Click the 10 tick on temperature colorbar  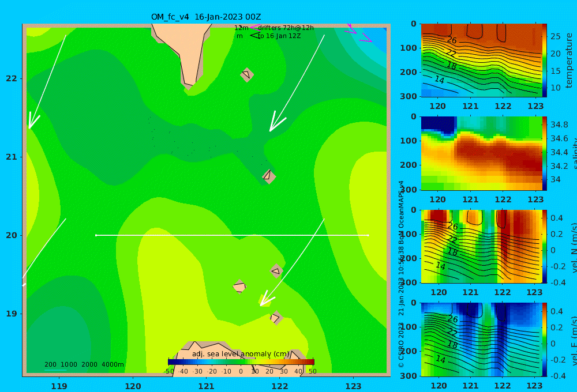[x=556, y=88]
